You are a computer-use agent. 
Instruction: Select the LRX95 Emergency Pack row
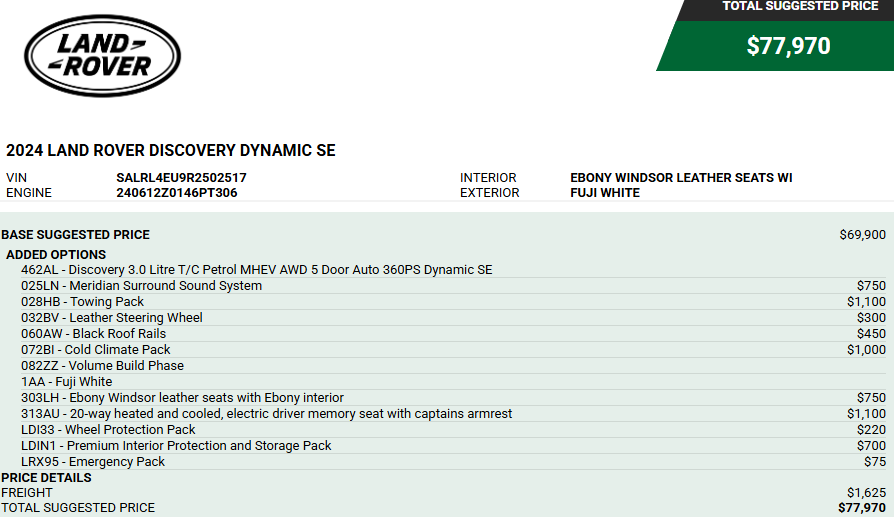453,461
